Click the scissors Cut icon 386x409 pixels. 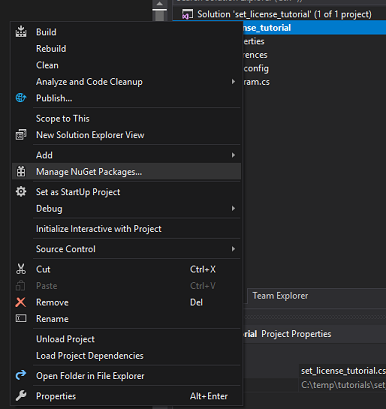[21, 269]
